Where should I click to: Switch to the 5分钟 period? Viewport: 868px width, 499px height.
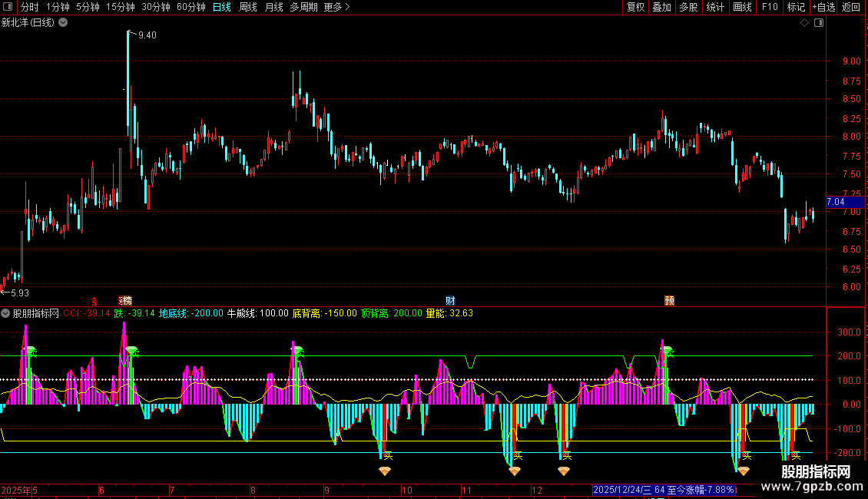pyautogui.click(x=88, y=7)
